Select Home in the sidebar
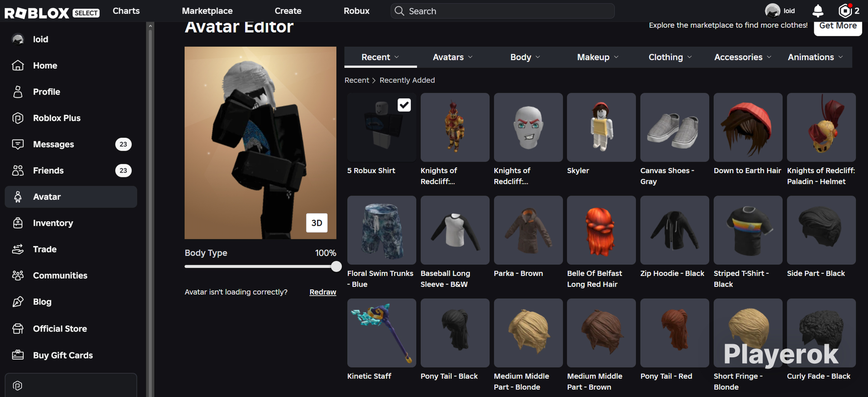The image size is (868, 397). (71, 65)
